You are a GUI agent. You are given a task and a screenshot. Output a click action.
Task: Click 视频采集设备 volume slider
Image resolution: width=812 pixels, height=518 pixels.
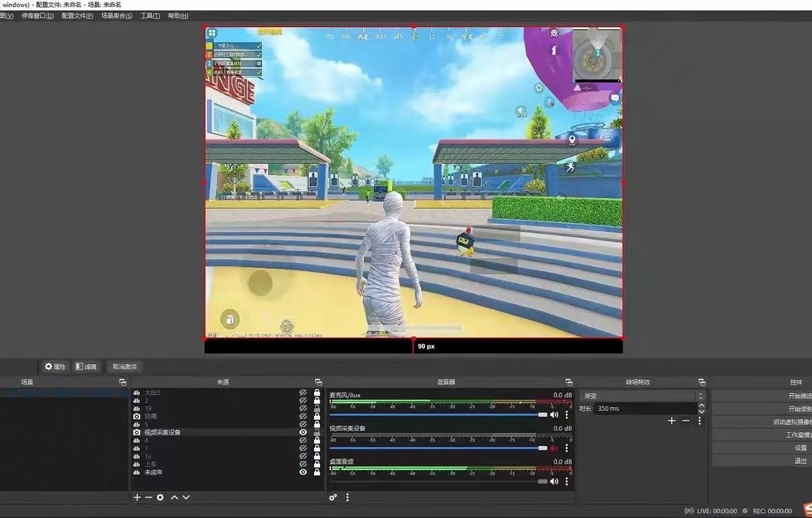[438, 448]
